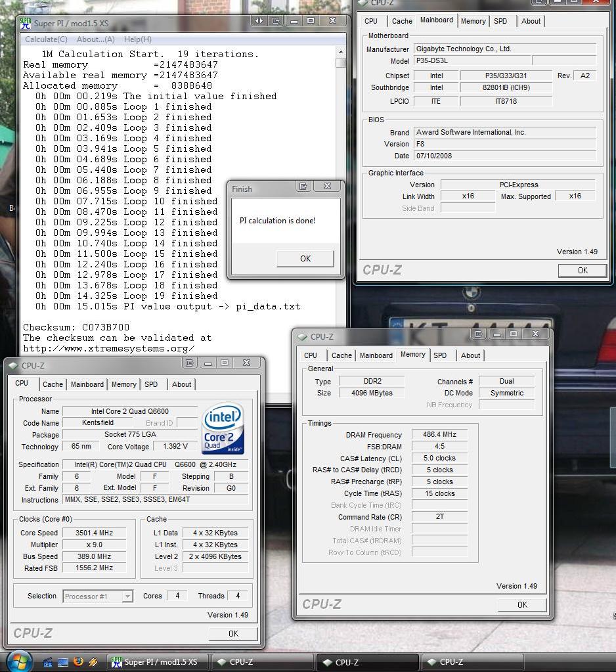Open Memory tab in the Gigabyte motherboard CPU-Z window
This screenshot has height=672, width=616.
click(473, 21)
